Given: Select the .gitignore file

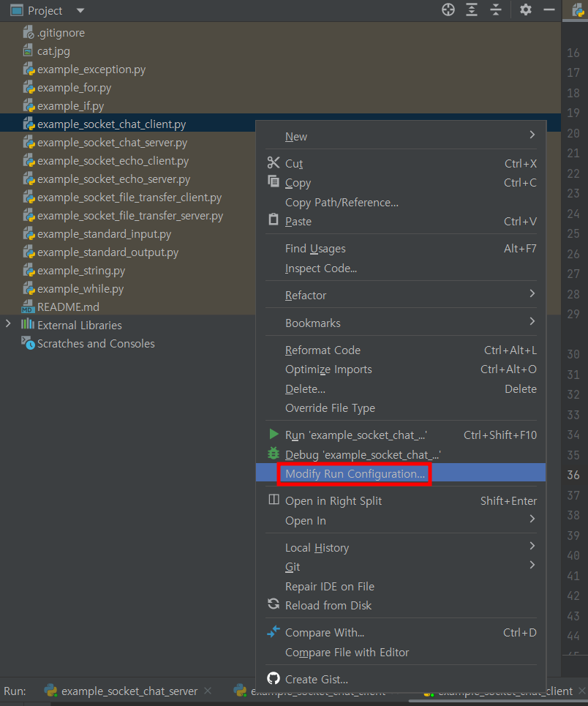Looking at the screenshot, I should click(61, 33).
